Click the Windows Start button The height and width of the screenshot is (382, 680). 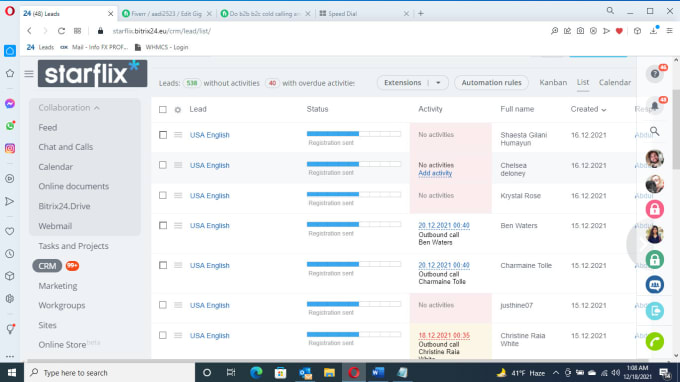click(12, 372)
